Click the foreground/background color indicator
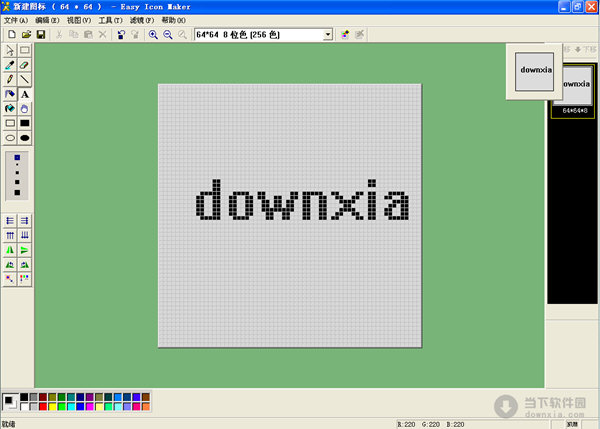The image size is (600, 429). point(10,402)
